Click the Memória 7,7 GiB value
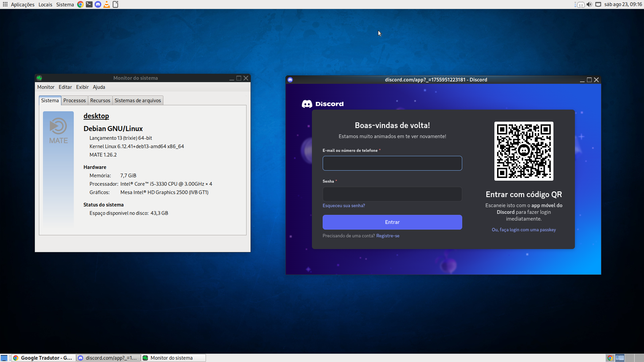Screen dimensions: 644x362 click(128, 176)
